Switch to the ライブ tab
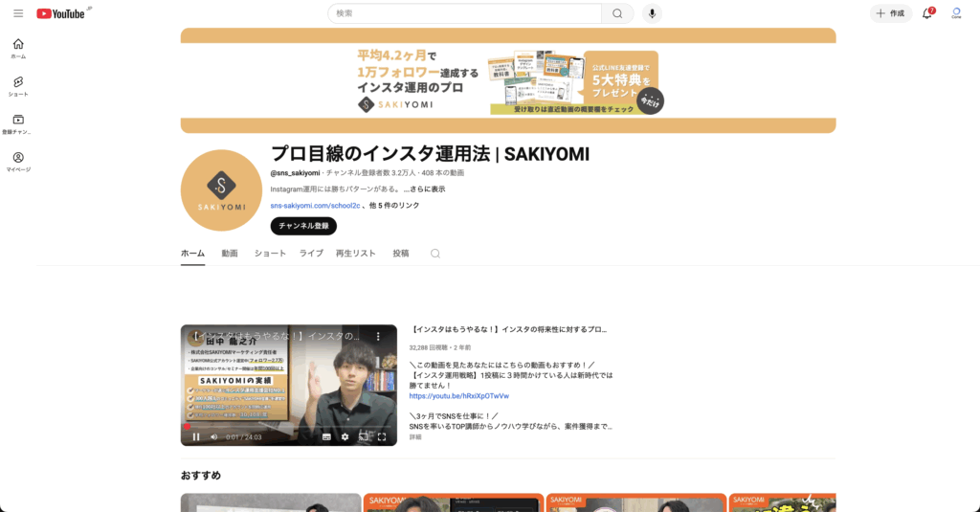 311,254
